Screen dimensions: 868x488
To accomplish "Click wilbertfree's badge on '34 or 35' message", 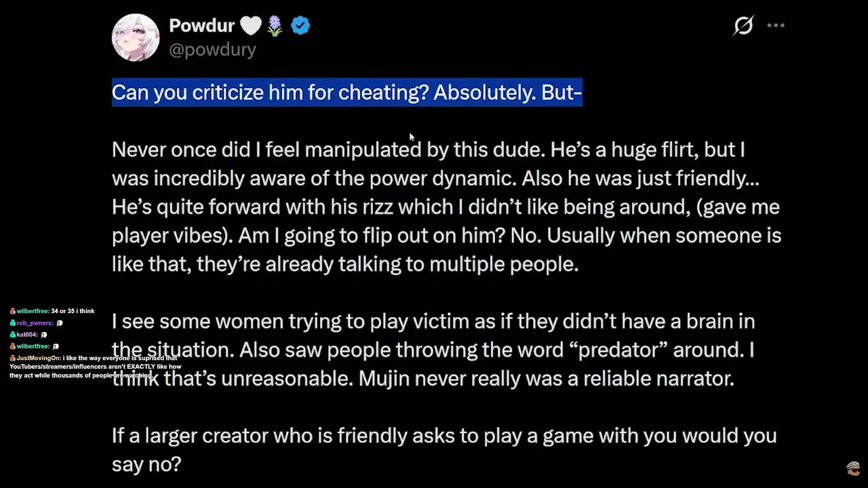I will (x=12, y=311).
